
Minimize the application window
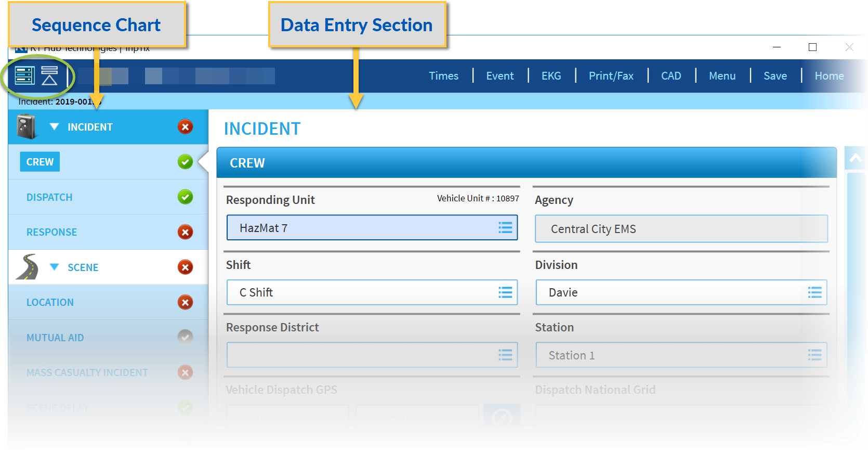point(777,47)
